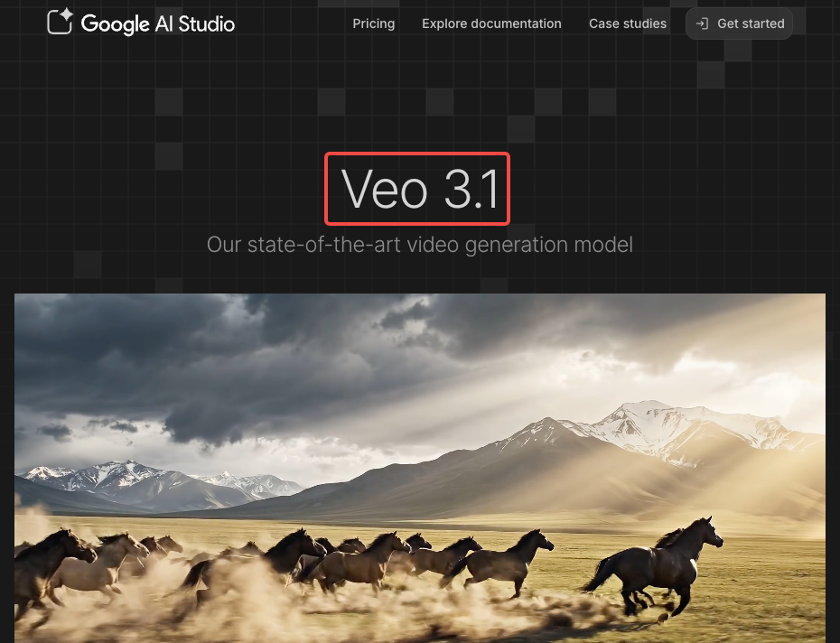Image resolution: width=840 pixels, height=643 pixels.
Task: Click the Google AI Studio sparkle logo icon
Action: point(60,22)
